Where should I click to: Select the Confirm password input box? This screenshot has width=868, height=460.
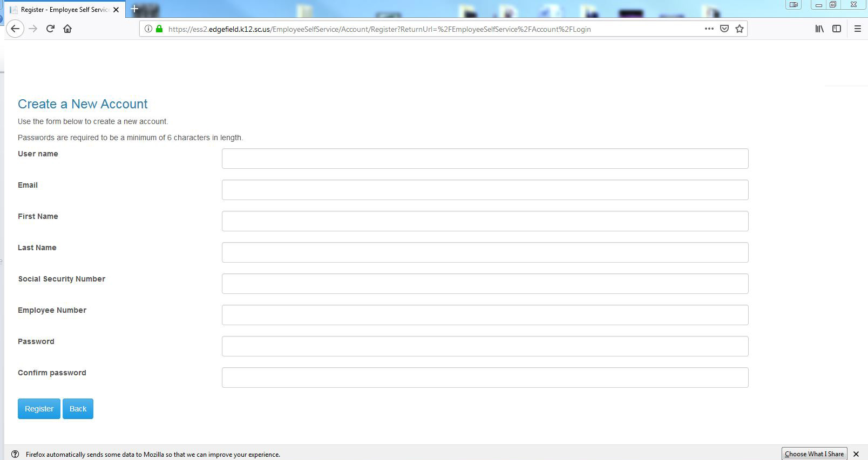tap(485, 377)
